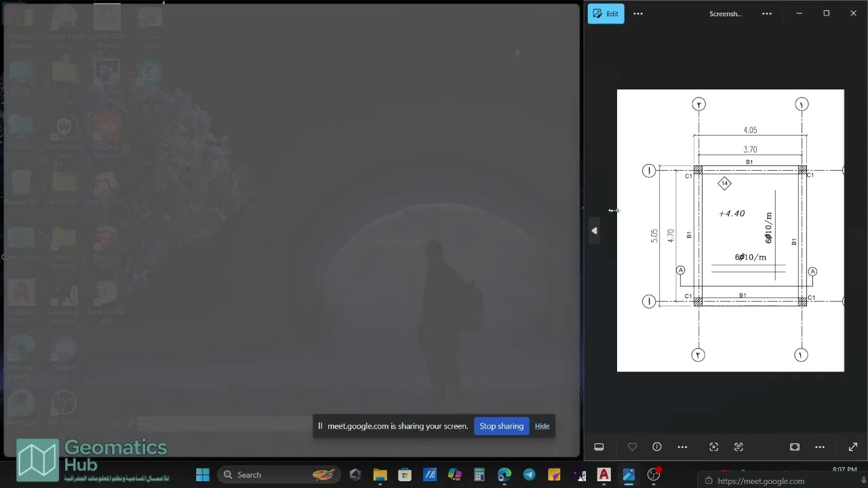This screenshot has height=488, width=868.
Task: Open the recording app with red dot on the taskbar
Action: [654, 474]
